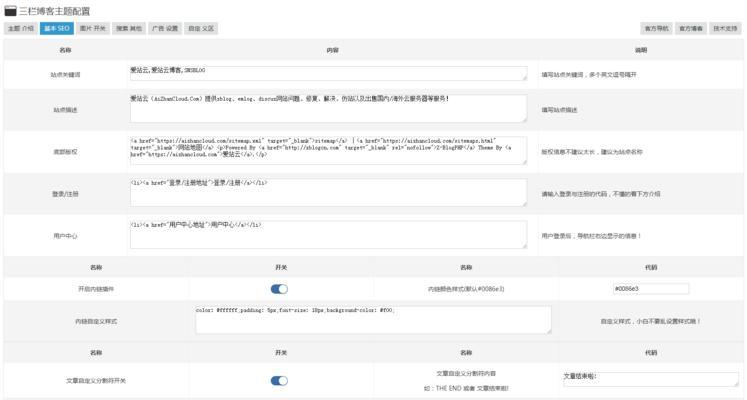Click the 内链自定义样式 label

pyautogui.click(x=96, y=321)
